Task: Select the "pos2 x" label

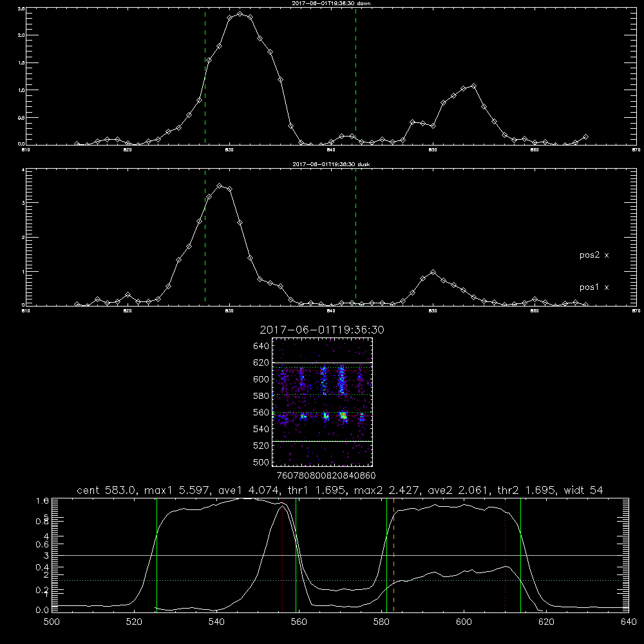Action: tap(594, 255)
